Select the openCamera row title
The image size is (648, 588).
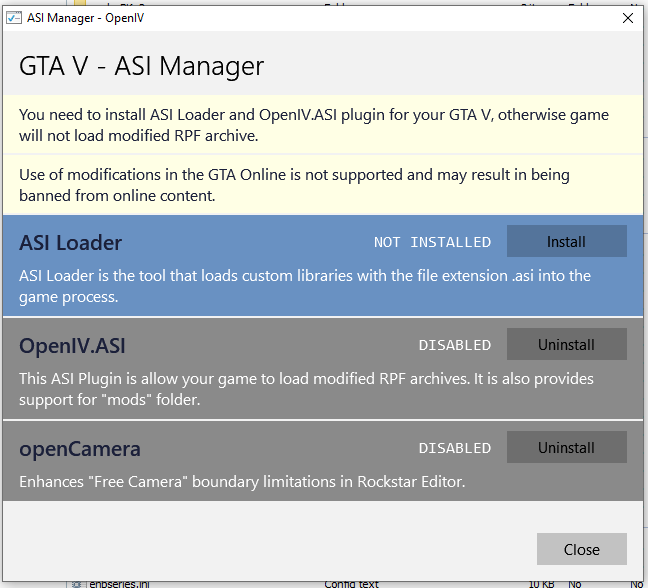point(80,448)
